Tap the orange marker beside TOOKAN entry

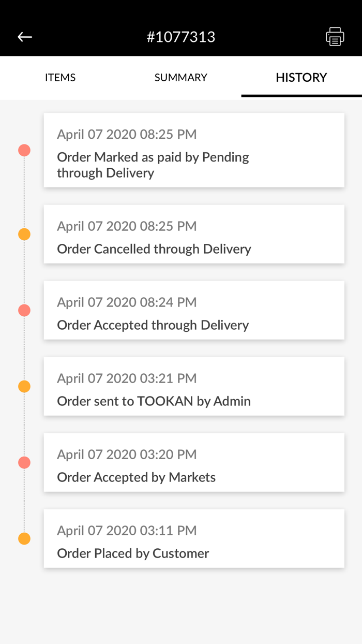pyautogui.click(x=24, y=386)
